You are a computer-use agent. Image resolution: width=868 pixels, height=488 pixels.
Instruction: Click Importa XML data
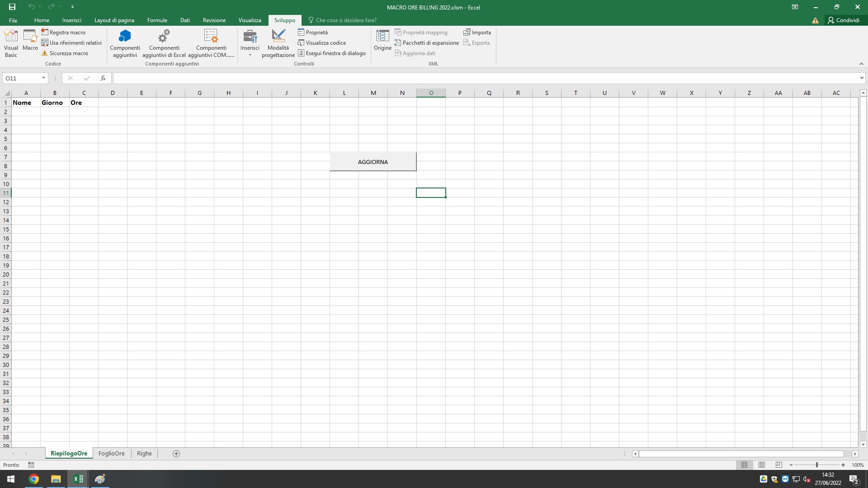(x=477, y=33)
